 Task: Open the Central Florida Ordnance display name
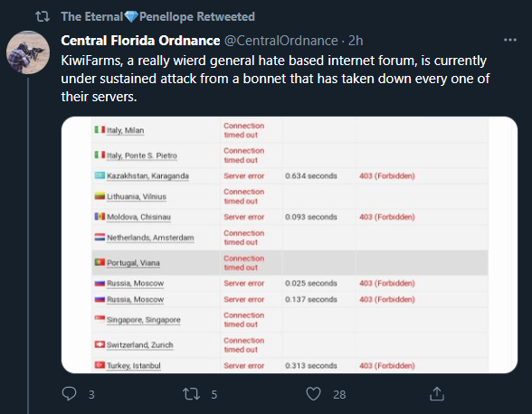point(140,41)
